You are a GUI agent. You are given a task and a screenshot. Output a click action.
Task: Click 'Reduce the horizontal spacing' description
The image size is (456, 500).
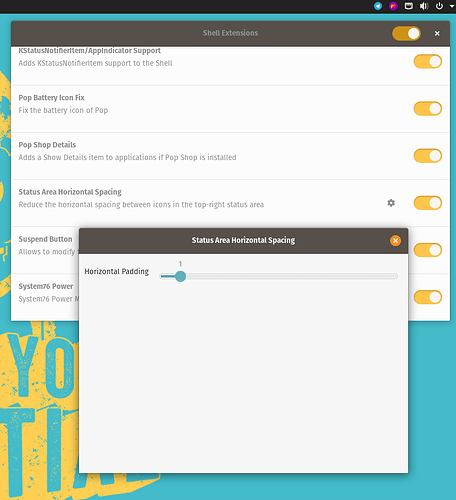click(141, 205)
